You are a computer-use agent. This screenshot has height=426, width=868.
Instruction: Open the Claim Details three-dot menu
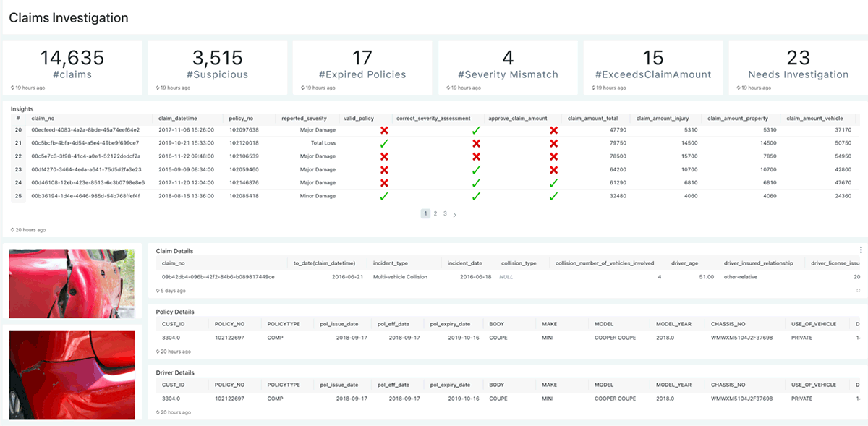[861, 250]
